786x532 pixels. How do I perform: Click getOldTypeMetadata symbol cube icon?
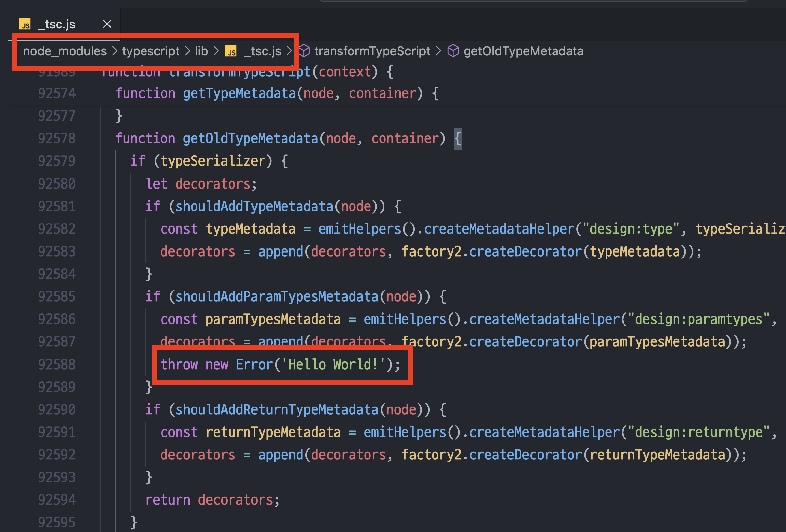453,51
